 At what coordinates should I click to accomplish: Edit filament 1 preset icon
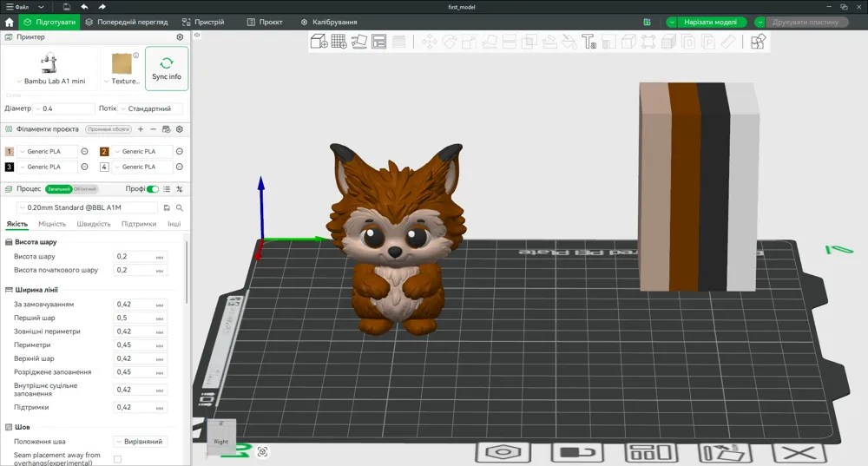[85, 151]
